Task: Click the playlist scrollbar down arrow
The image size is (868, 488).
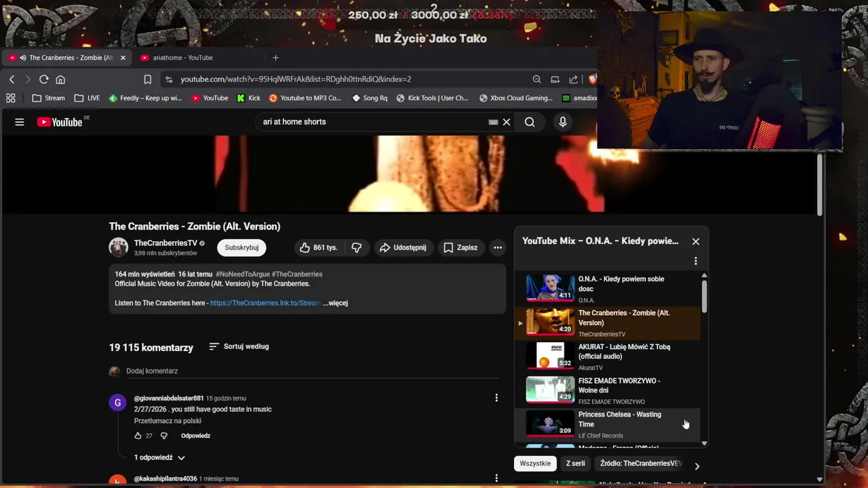Action: pos(704,443)
